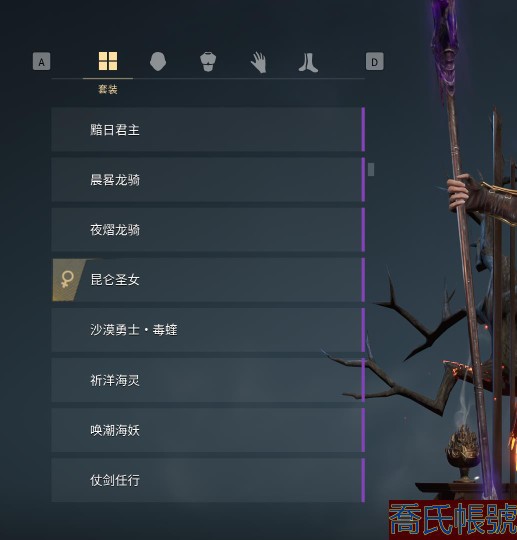The image size is (517, 540).
Task: Click the female symbol badge on 昆仑圣女
Action: 68,280
